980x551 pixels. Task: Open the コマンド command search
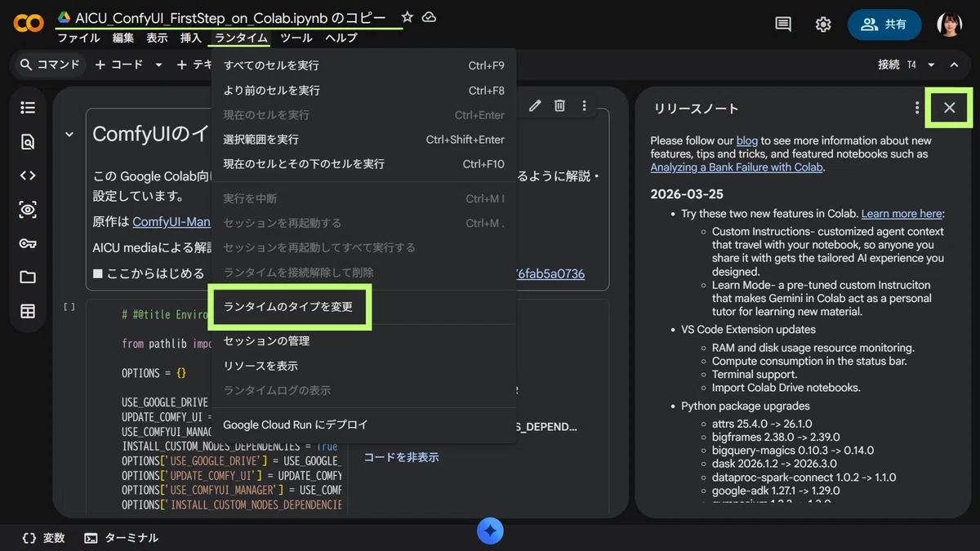tap(50, 64)
